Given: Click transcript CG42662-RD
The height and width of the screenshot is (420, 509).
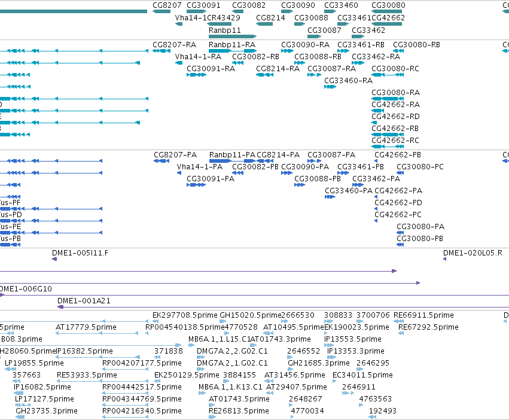Looking at the screenshot, I should (x=374, y=123).
